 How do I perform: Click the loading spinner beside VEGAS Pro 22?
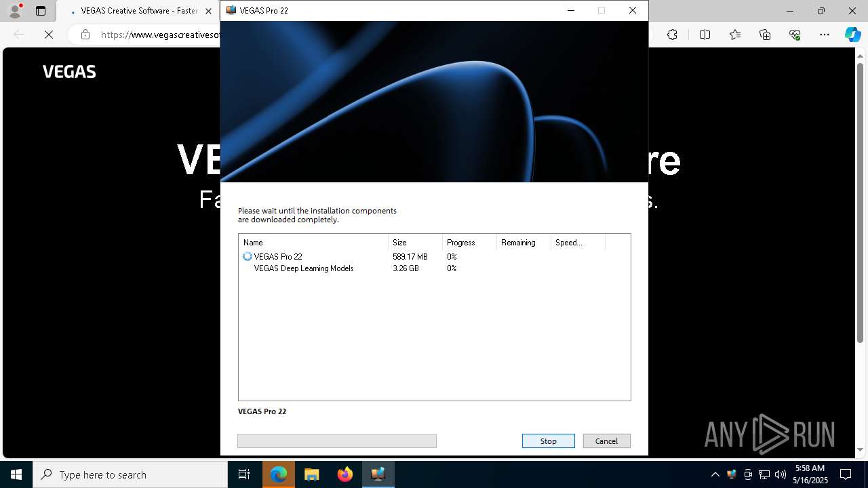click(x=247, y=257)
